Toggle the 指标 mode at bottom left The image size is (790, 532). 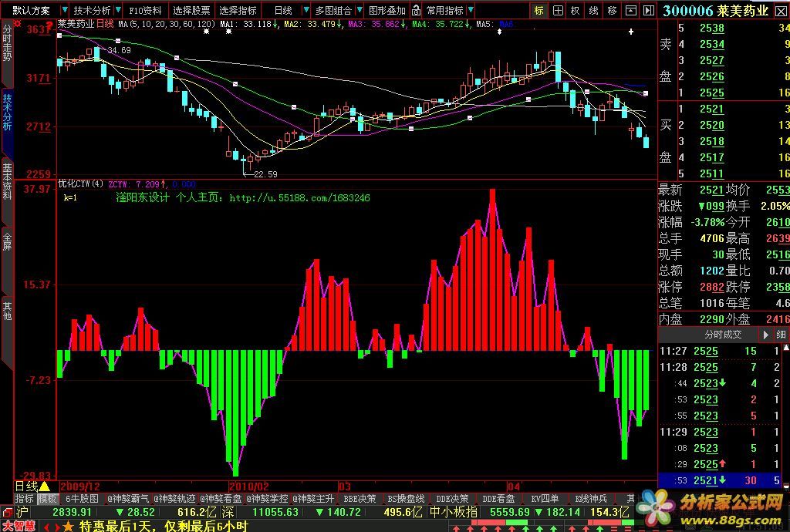tap(24, 499)
